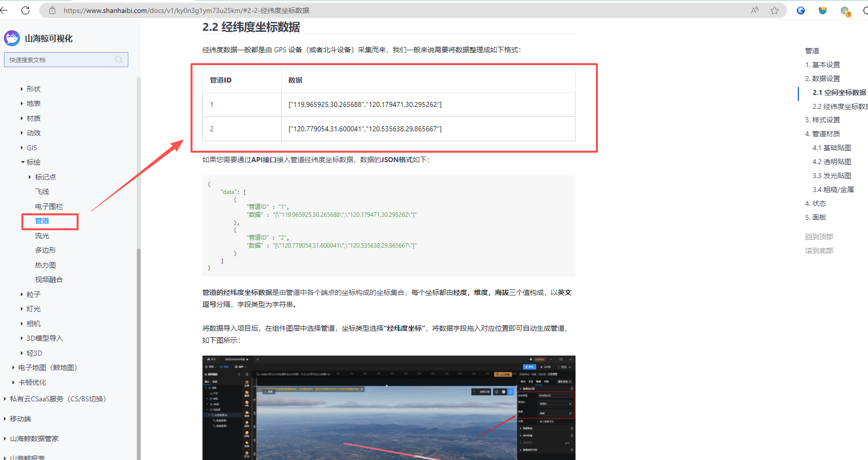Click the colorful bowl extension icon
868x460 pixels.
823,10
